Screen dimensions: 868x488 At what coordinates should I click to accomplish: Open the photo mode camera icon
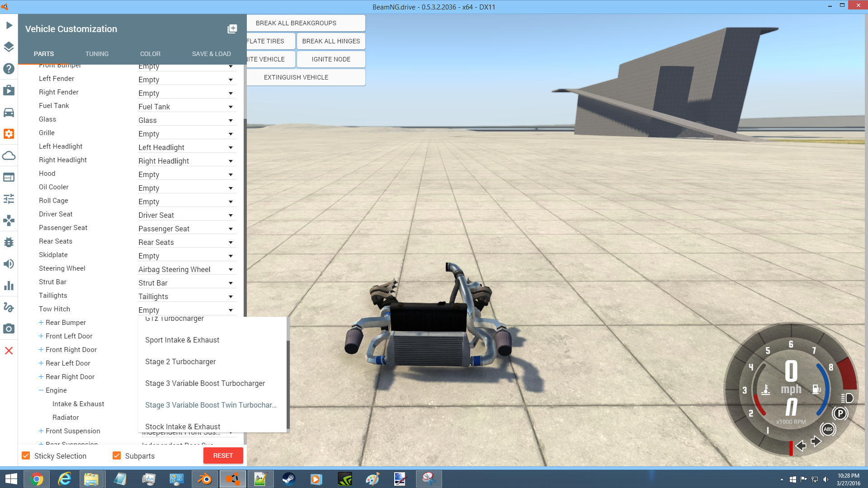pyautogui.click(x=9, y=329)
